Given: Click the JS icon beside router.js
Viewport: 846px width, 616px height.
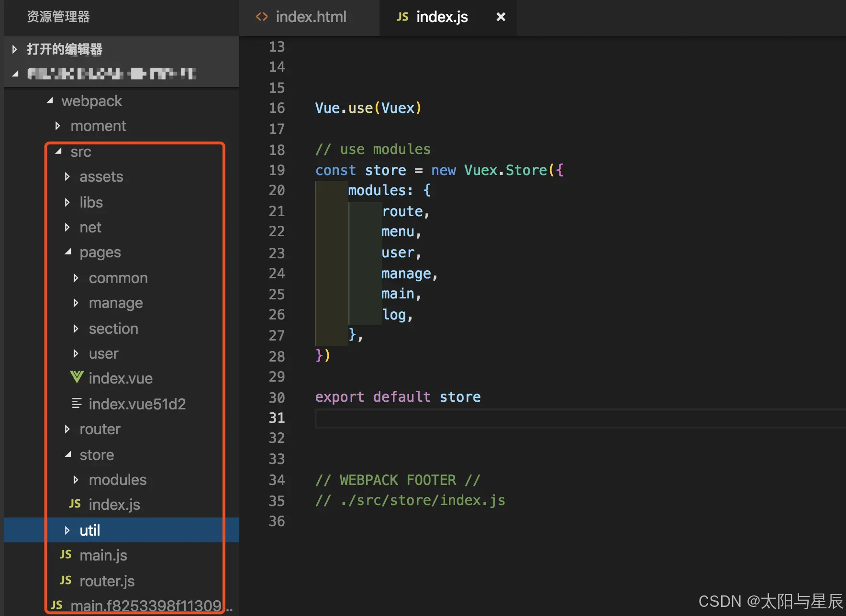Looking at the screenshot, I should coord(66,581).
